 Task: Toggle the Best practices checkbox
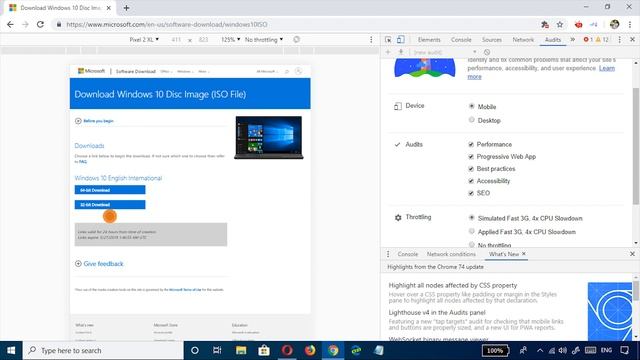(471, 169)
